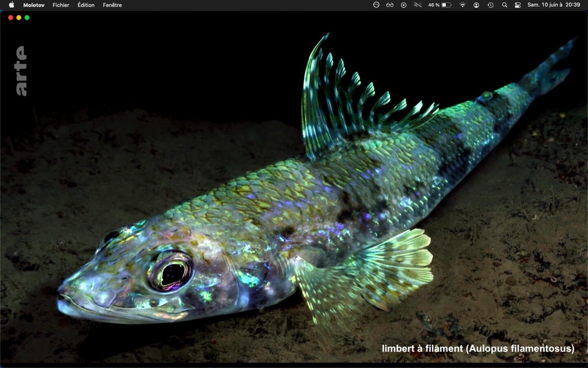Minimize the window with yellow button

coord(19,18)
